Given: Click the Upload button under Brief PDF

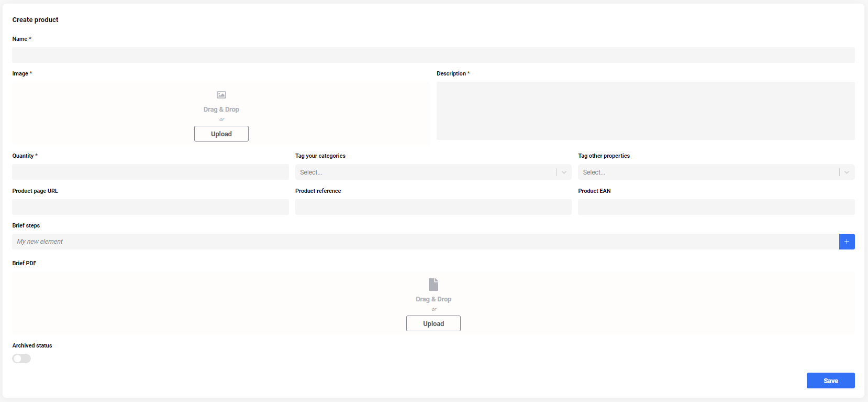Looking at the screenshot, I should (433, 323).
